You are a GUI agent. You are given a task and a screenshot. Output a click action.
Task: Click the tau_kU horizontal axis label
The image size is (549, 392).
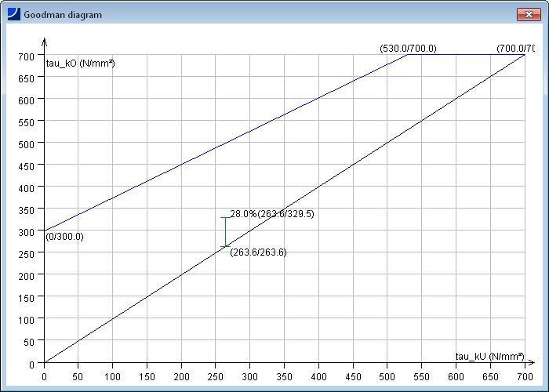point(489,356)
